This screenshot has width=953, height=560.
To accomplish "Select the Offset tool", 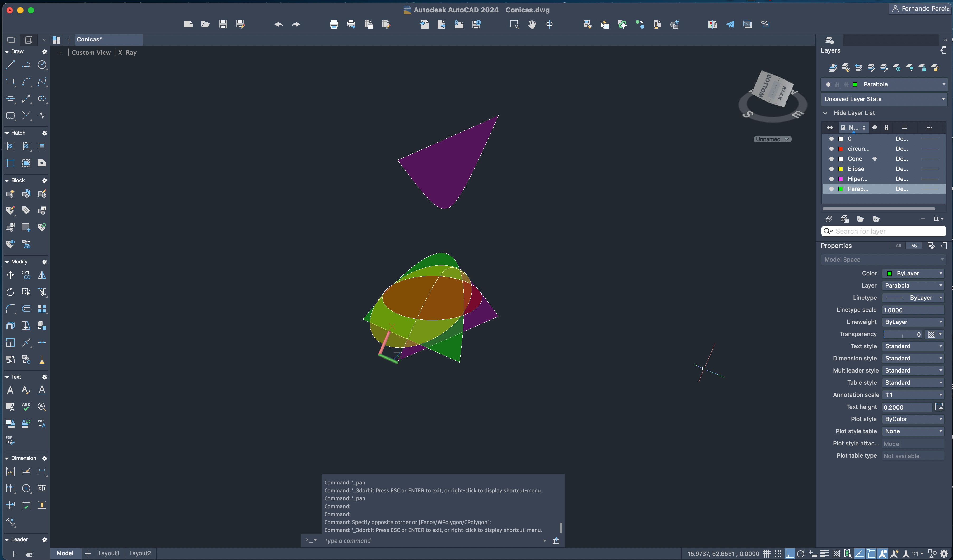I will pyautogui.click(x=26, y=309).
